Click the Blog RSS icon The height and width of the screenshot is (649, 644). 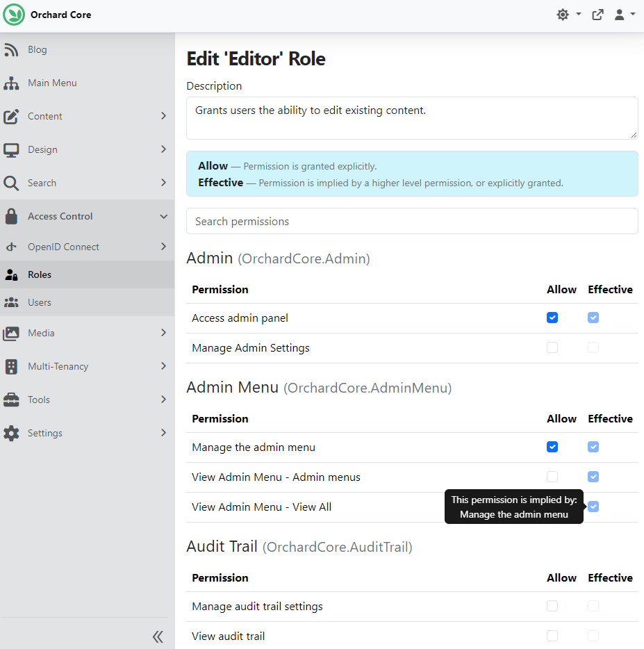coord(11,49)
